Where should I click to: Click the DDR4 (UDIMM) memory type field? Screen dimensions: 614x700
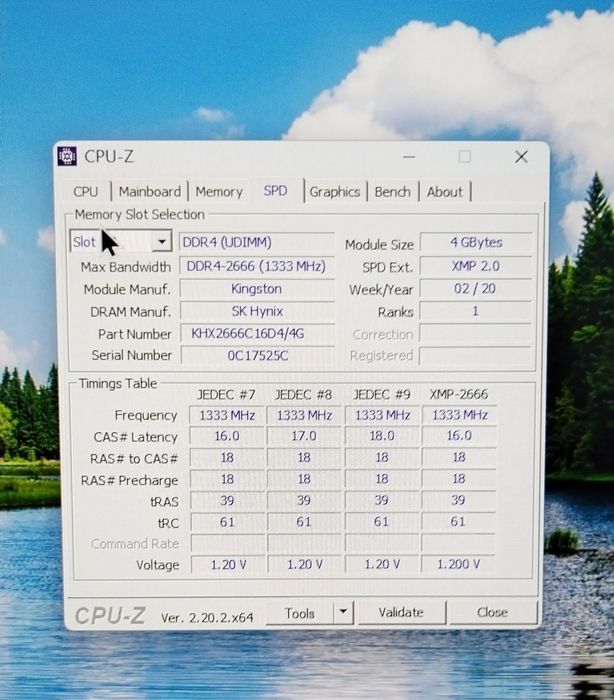pyautogui.click(x=257, y=242)
